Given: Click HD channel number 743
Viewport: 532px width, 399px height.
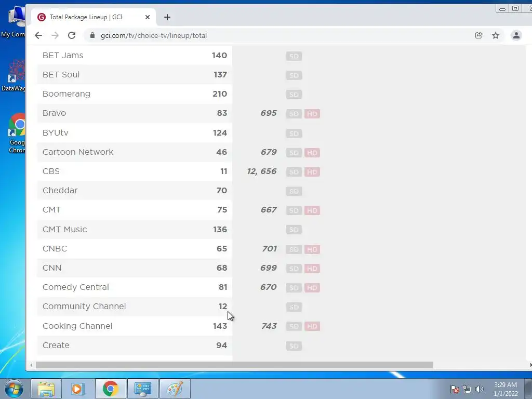Looking at the screenshot, I should (269, 326).
